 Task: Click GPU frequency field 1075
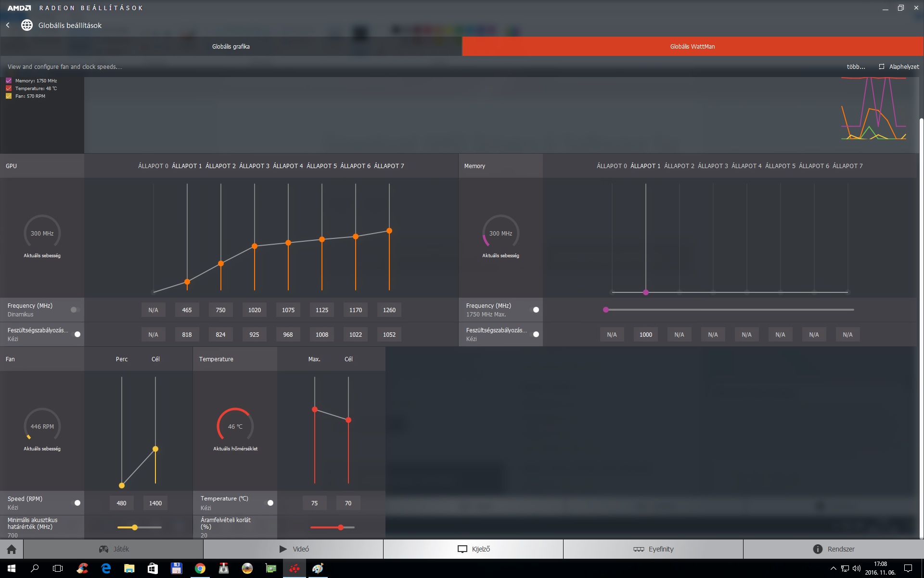coord(288,310)
